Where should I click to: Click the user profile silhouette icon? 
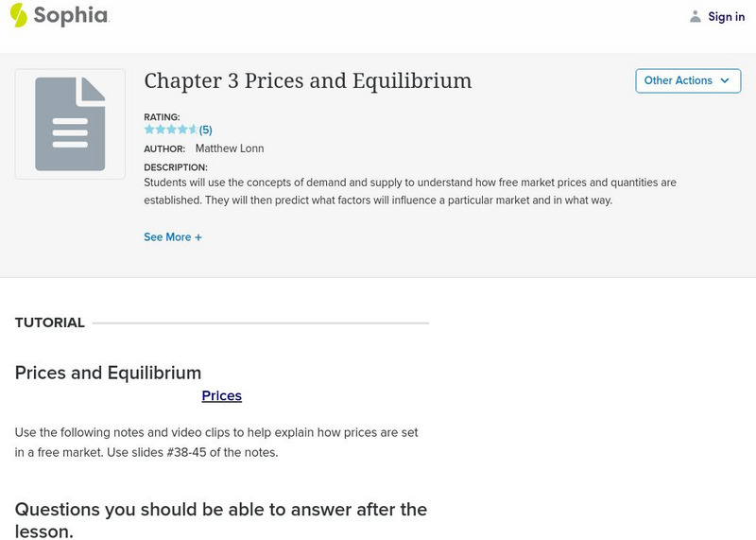click(x=696, y=16)
